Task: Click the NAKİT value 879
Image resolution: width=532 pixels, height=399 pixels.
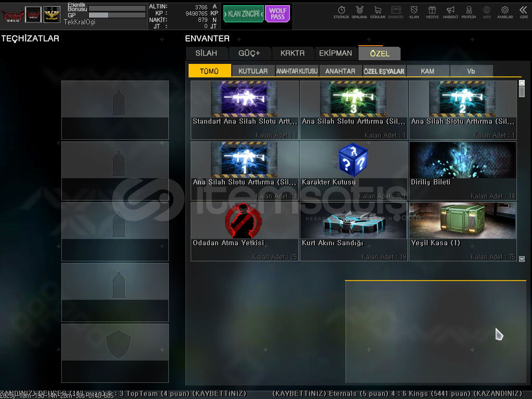Action: point(203,20)
